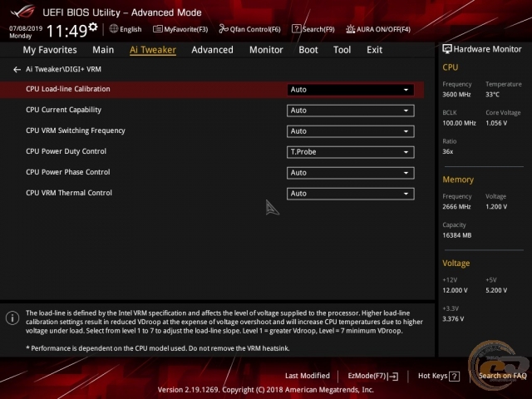Click Search on FAQ link
This screenshot has width=532, height=399.
pos(502,376)
